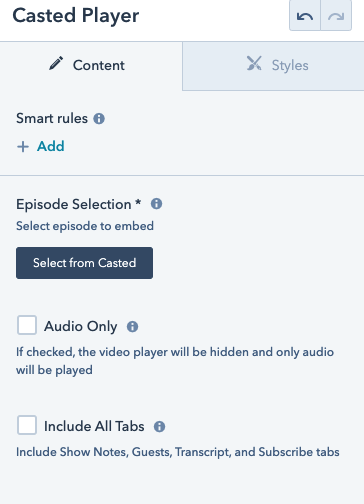Switch to the Content tab

[91, 66]
